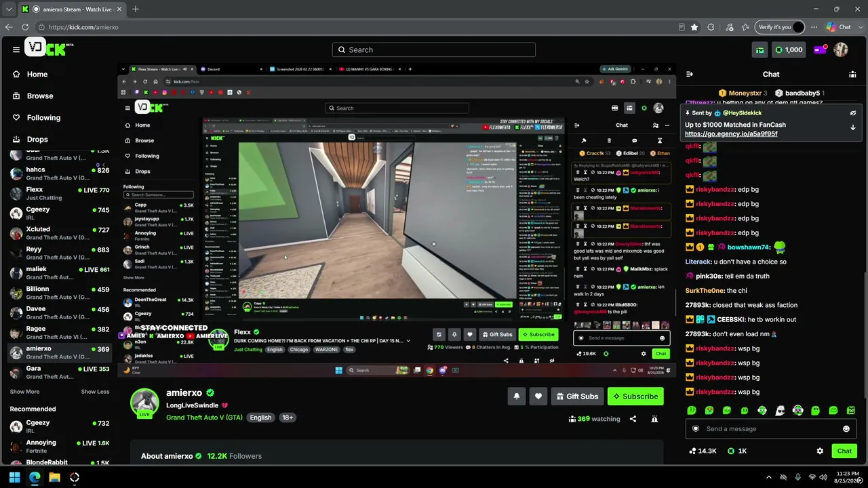Share the amierxo stream
This screenshot has width=868, height=488.
click(x=633, y=419)
